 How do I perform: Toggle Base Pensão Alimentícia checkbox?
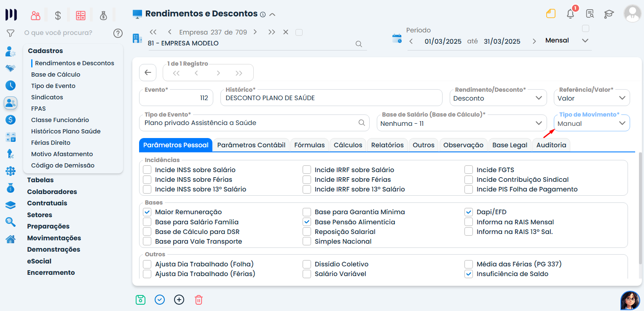307,222
